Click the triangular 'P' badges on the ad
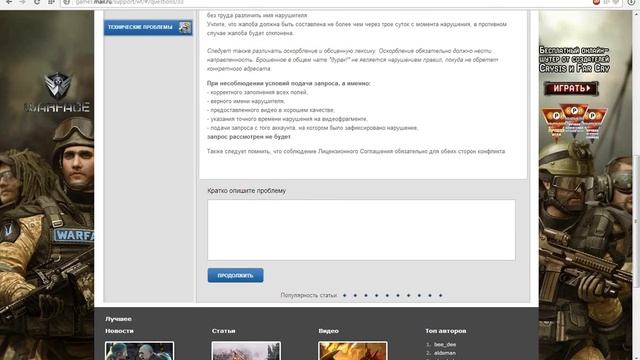 tap(574, 122)
